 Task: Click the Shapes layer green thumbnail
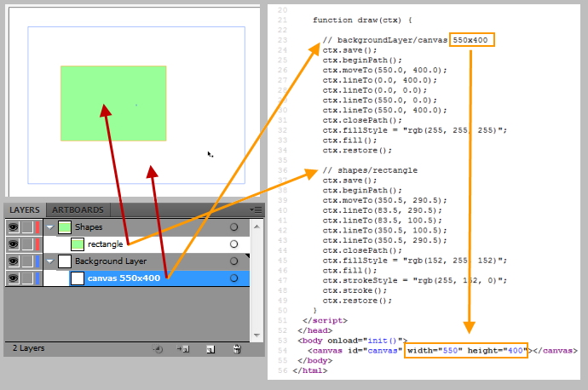pos(64,227)
